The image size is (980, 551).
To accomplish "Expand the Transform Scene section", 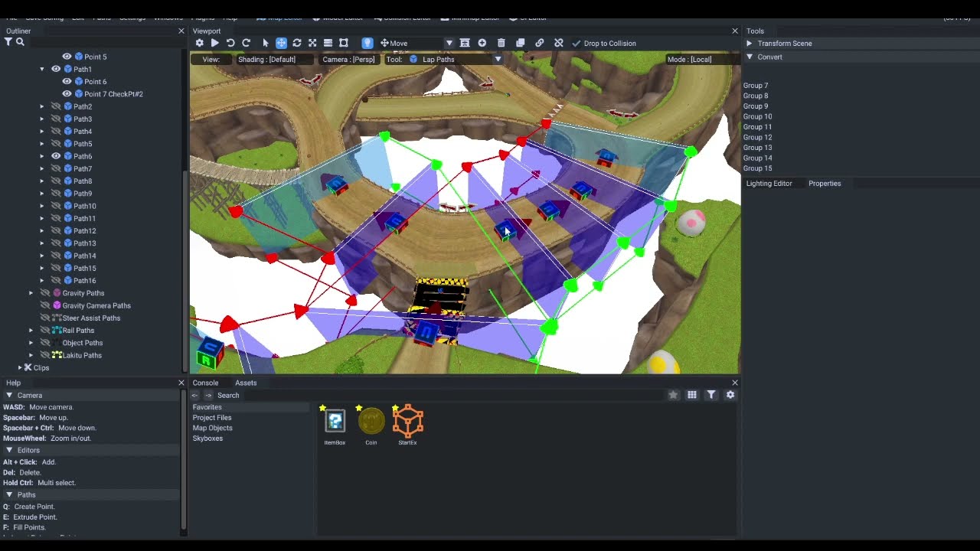I will point(750,44).
